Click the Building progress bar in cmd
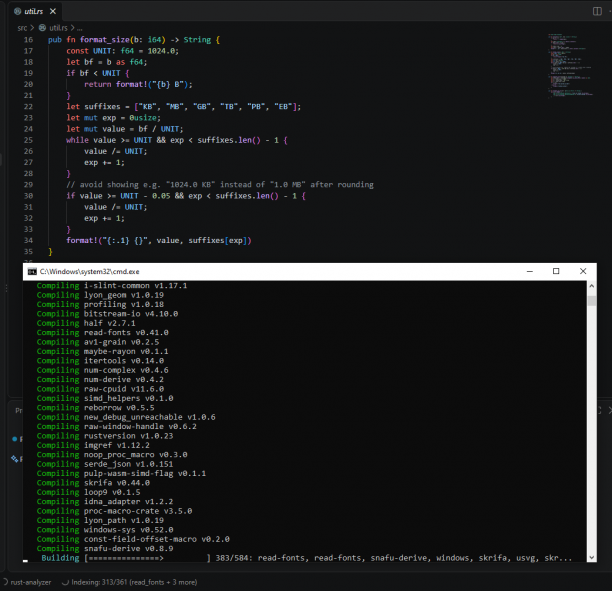 tap(147, 558)
